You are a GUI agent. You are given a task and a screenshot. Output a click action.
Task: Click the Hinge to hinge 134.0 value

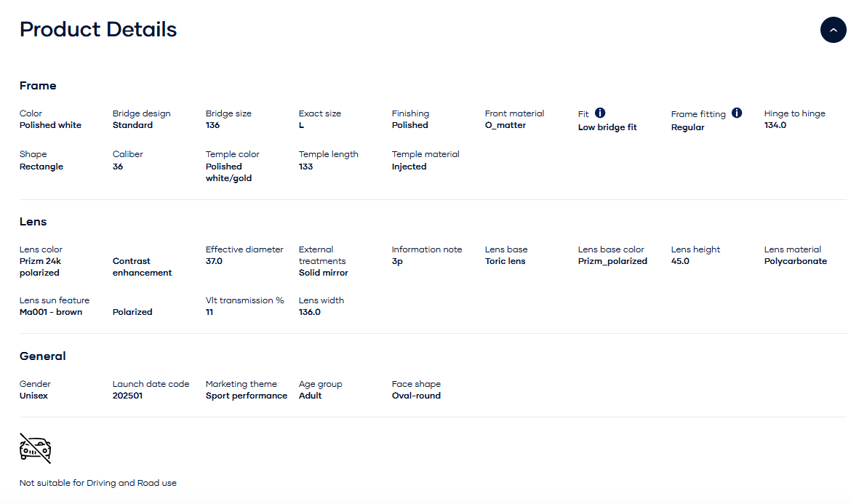775,125
